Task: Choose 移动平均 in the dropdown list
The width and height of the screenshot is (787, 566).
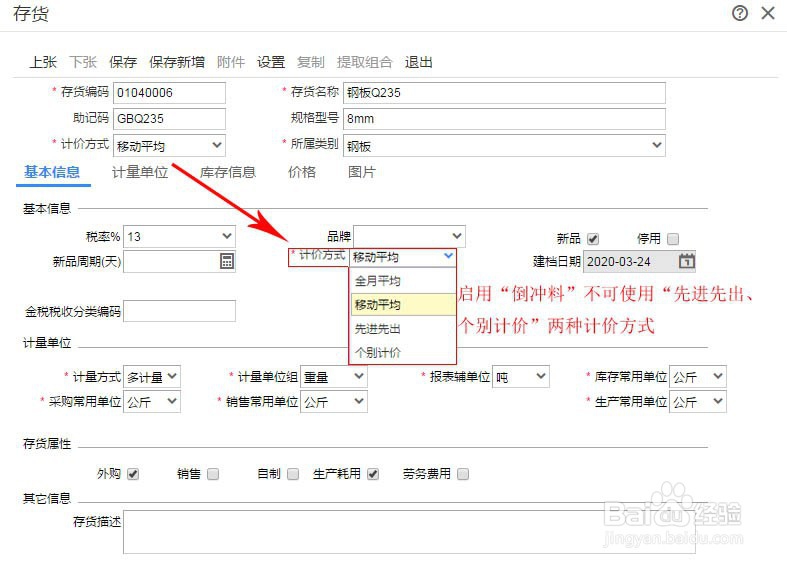Action: pos(403,305)
